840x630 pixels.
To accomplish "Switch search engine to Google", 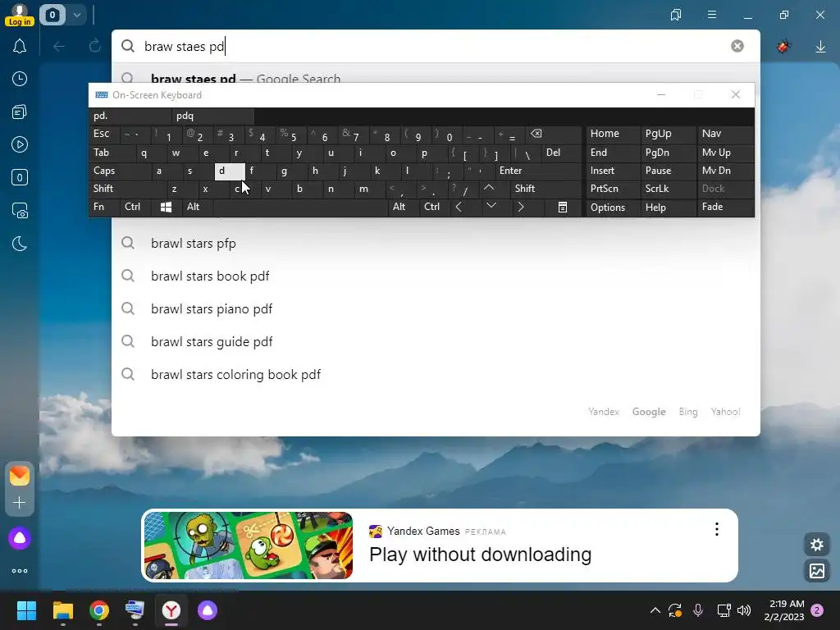I will pyautogui.click(x=649, y=412).
